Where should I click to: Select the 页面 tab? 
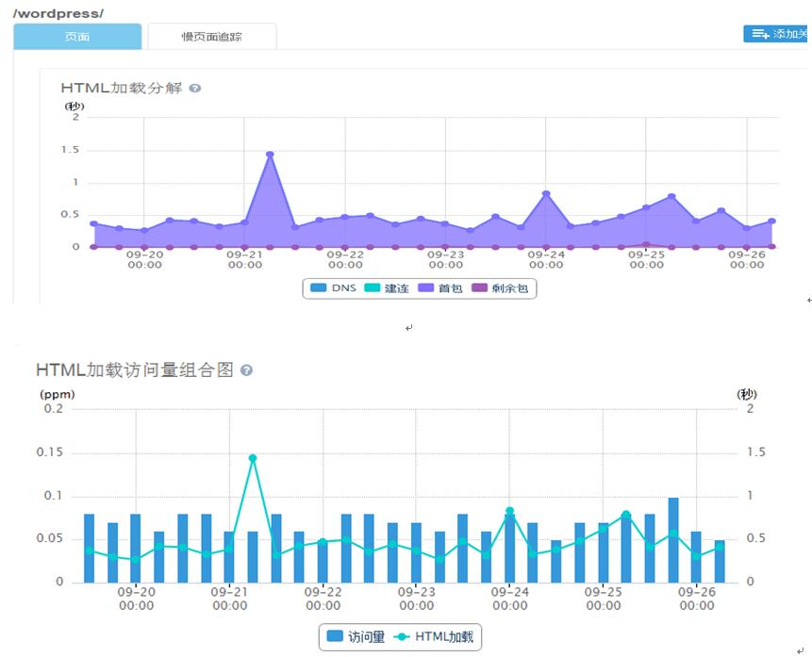(76, 35)
